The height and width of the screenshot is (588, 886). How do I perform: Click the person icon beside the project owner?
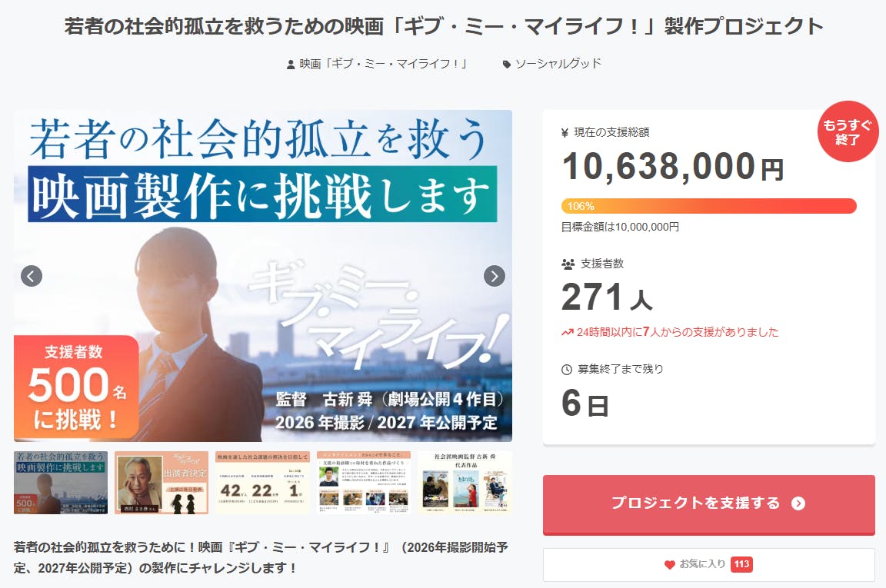coord(290,65)
